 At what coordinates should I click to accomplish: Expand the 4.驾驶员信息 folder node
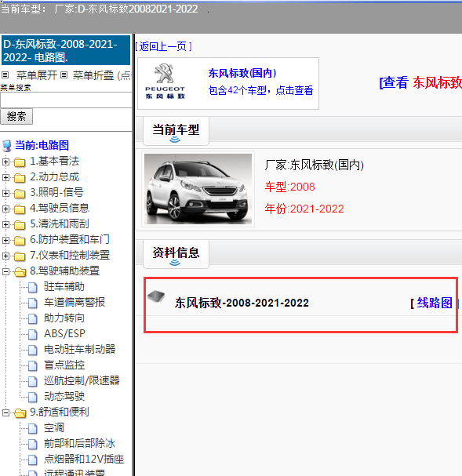[5, 209]
